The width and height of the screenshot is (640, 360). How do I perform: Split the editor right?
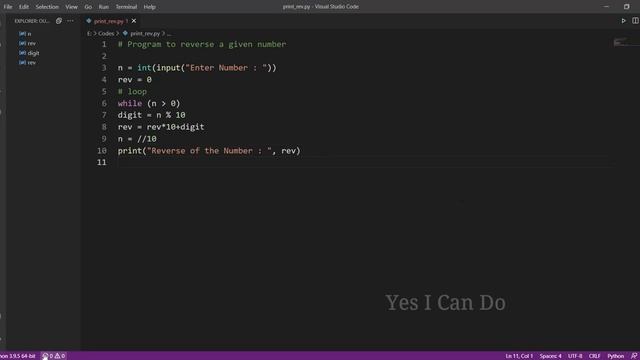tap(635, 21)
